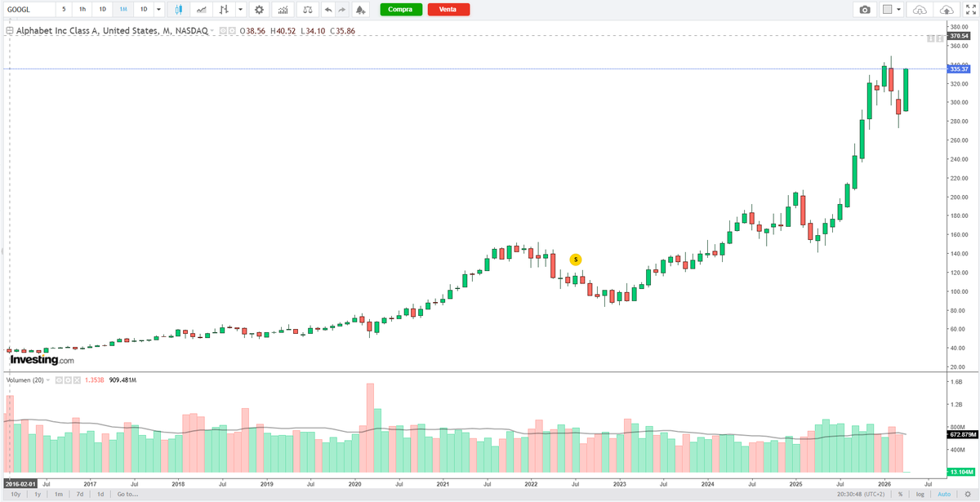The width and height of the screenshot is (980, 502).
Task: Undo the last chart action
Action: [328, 10]
